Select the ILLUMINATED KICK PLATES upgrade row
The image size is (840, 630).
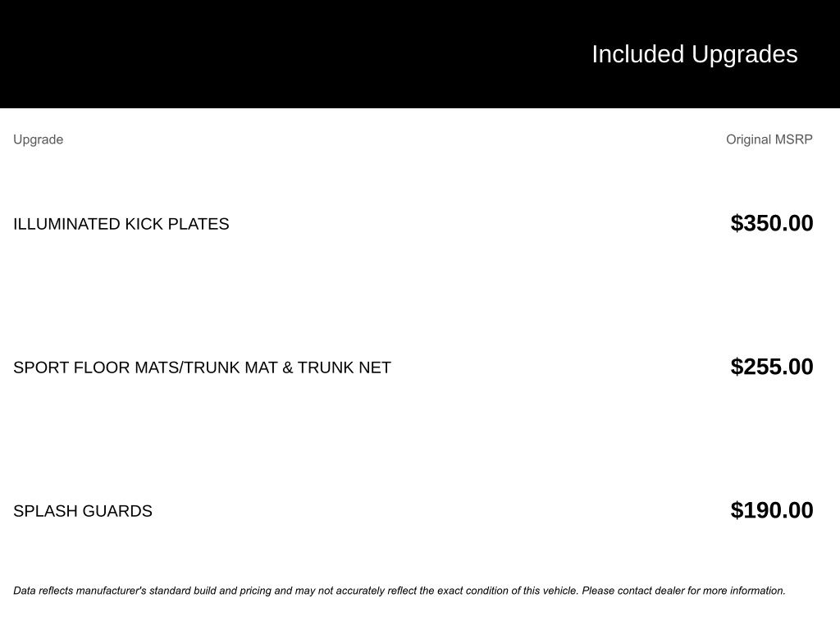pyautogui.click(x=121, y=224)
